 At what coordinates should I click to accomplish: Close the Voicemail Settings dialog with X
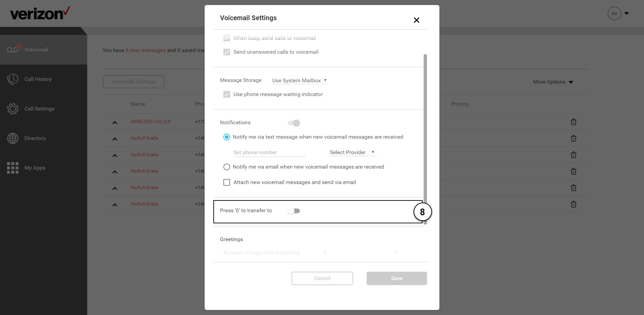[x=417, y=20]
